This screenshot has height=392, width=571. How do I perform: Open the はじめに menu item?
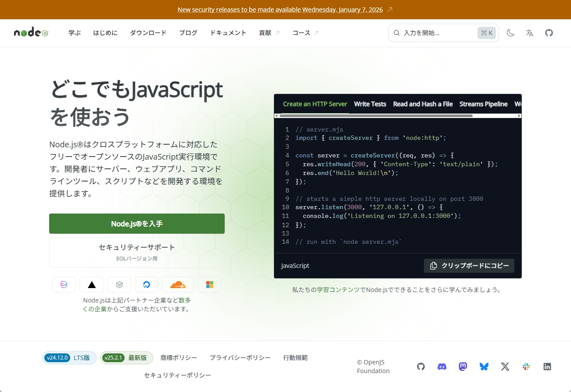(105, 33)
